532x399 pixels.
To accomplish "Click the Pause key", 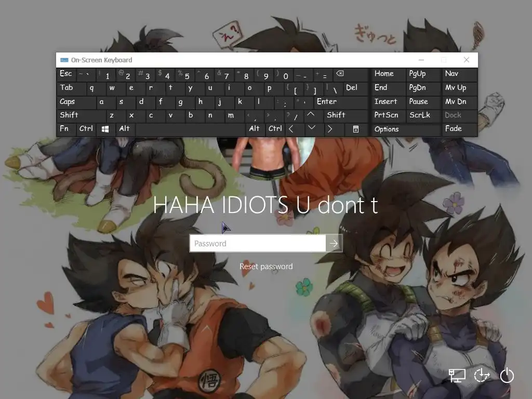I will pos(424,102).
